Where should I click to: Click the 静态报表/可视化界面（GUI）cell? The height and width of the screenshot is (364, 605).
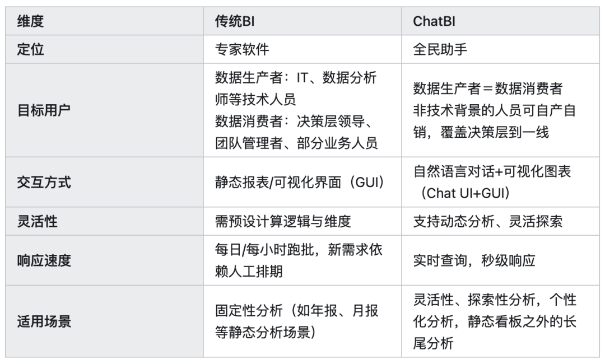[x=302, y=182]
